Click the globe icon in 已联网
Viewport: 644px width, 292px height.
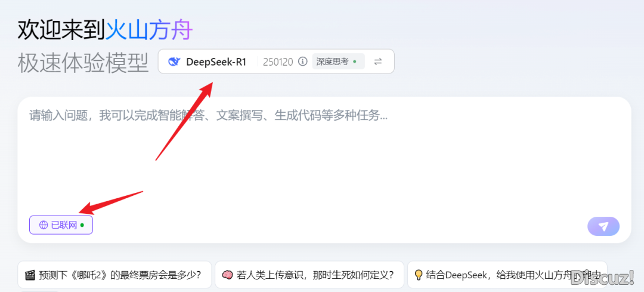coord(43,225)
